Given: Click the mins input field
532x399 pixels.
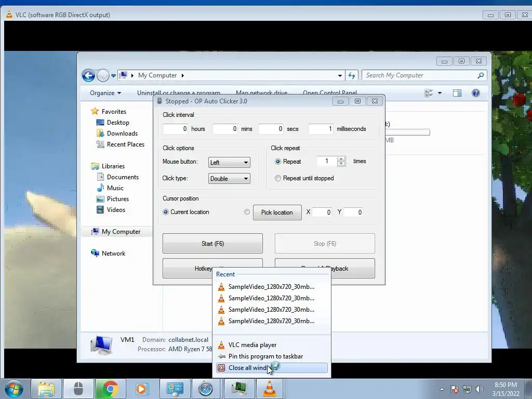Looking at the screenshot, I should click(225, 129).
